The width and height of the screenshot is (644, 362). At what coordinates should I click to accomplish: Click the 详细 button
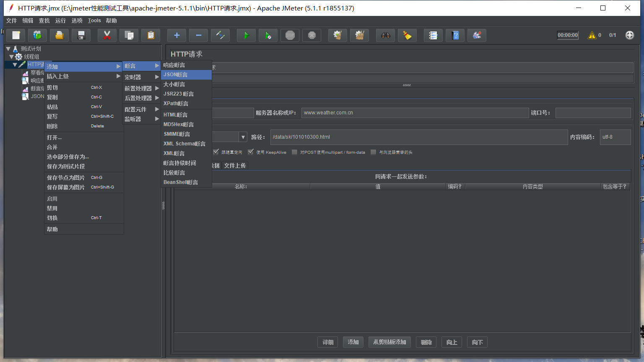pos(328,342)
